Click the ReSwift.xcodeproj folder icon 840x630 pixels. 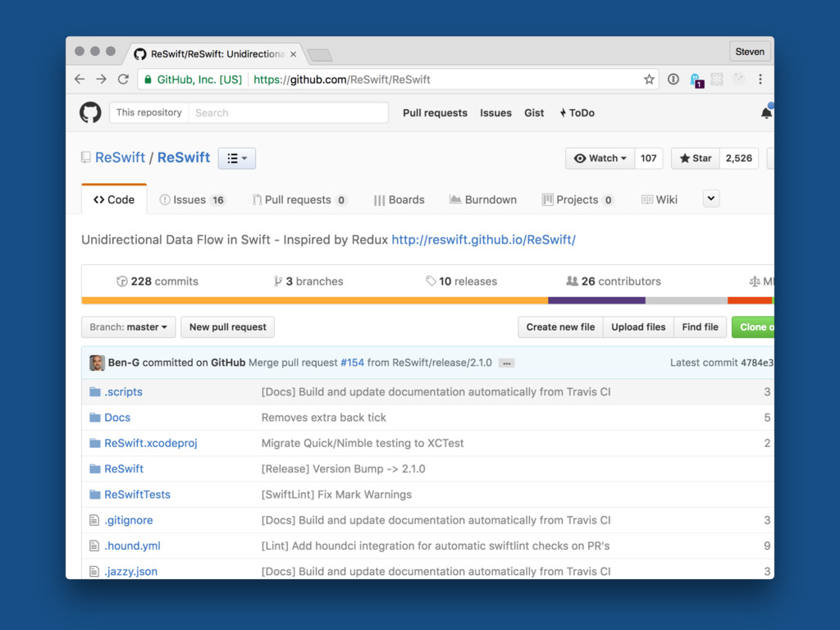pyautogui.click(x=95, y=443)
